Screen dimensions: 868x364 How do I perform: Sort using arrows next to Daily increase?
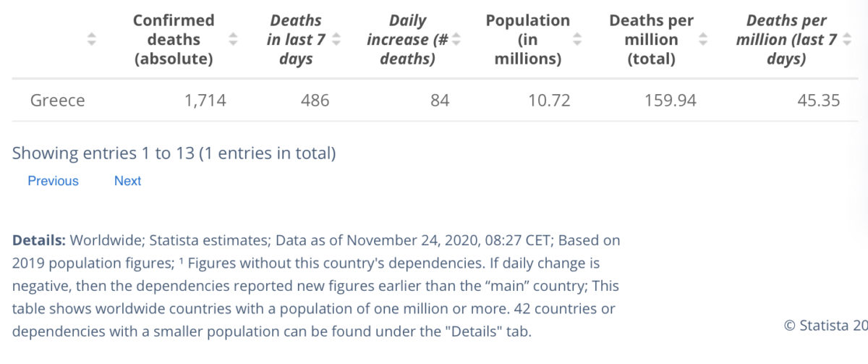[456, 40]
